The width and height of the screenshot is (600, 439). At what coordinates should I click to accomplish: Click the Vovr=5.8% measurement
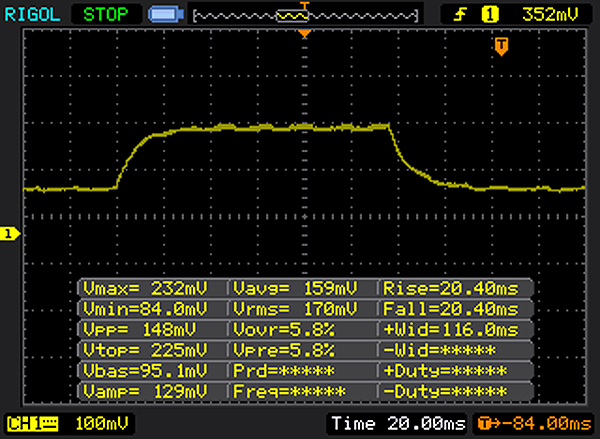[x=284, y=330]
